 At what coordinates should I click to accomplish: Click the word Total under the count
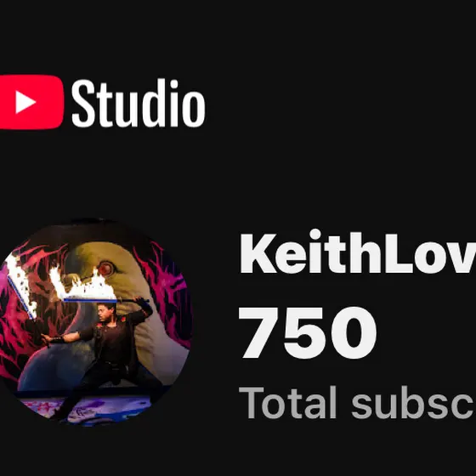click(x=288, y=402)
